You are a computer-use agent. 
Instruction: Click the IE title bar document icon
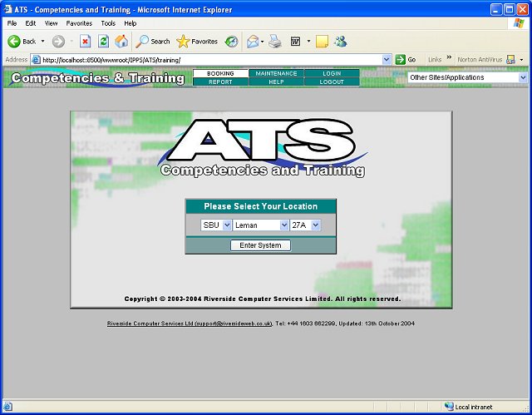tap(7, 9)
